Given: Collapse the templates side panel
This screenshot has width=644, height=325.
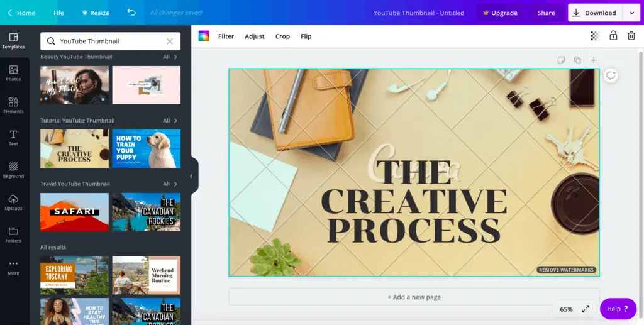Looking at the screenshot, I should [x=192, y=176].
